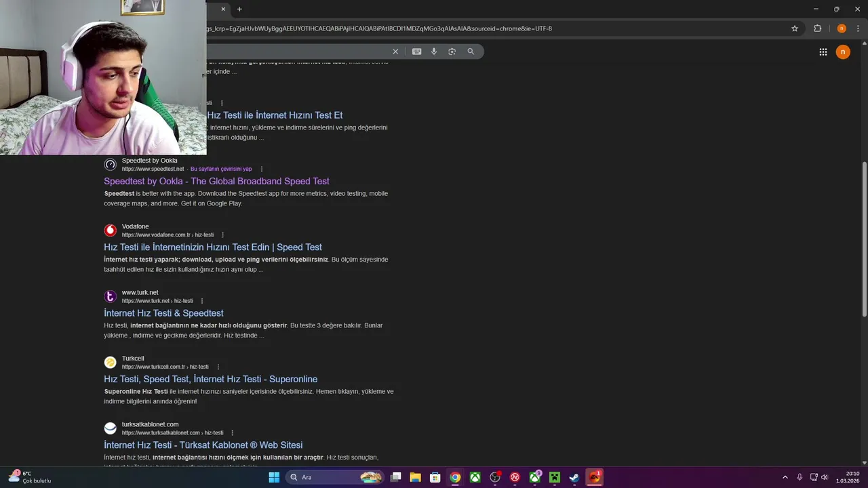This screenshot has width=868, height=488.
Task: Click the page vertical scrollbar thumb
Action: click(x=864, y=239)
